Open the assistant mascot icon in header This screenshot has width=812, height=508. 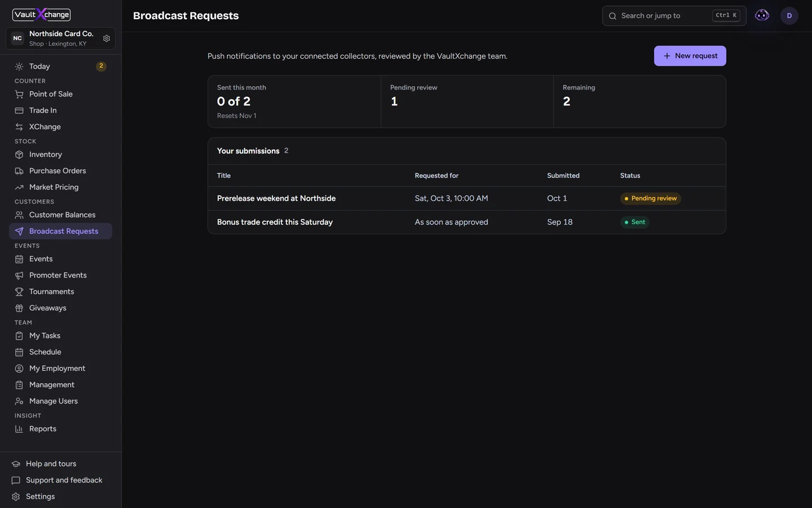click(x=762, y=16)
